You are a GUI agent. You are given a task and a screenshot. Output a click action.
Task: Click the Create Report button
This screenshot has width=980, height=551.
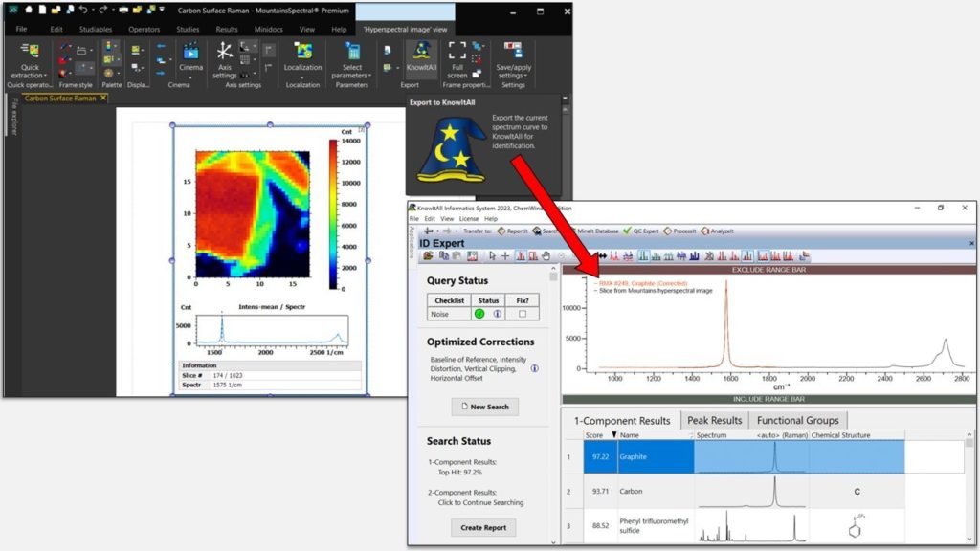point(482,527)
